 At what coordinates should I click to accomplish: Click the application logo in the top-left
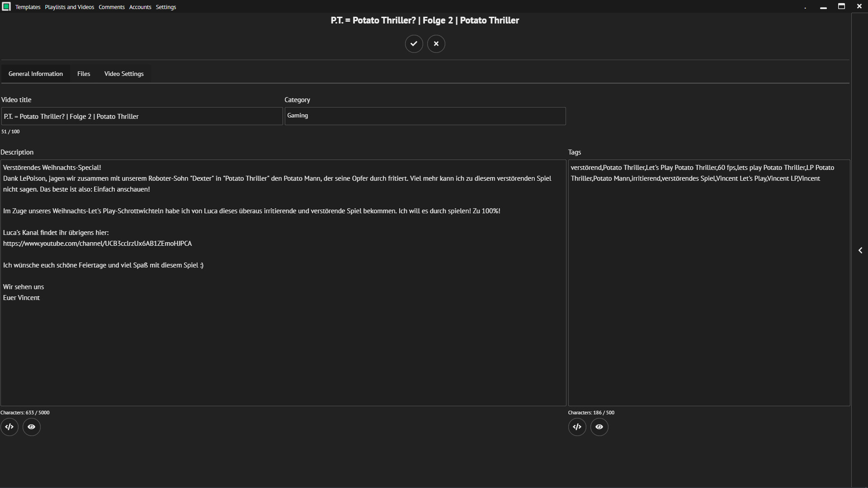(x=6, y=6)
